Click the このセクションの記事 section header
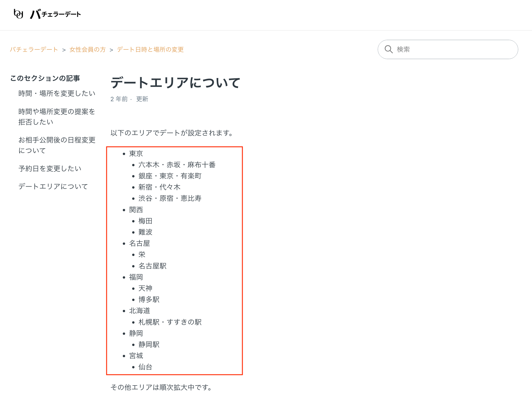Image resolution: width=532 pixels, height=397 pixels. (x=45, y=78)
